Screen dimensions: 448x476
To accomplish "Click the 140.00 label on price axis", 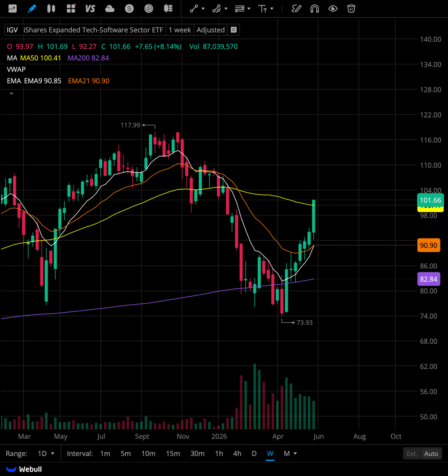I will [431, 39].
